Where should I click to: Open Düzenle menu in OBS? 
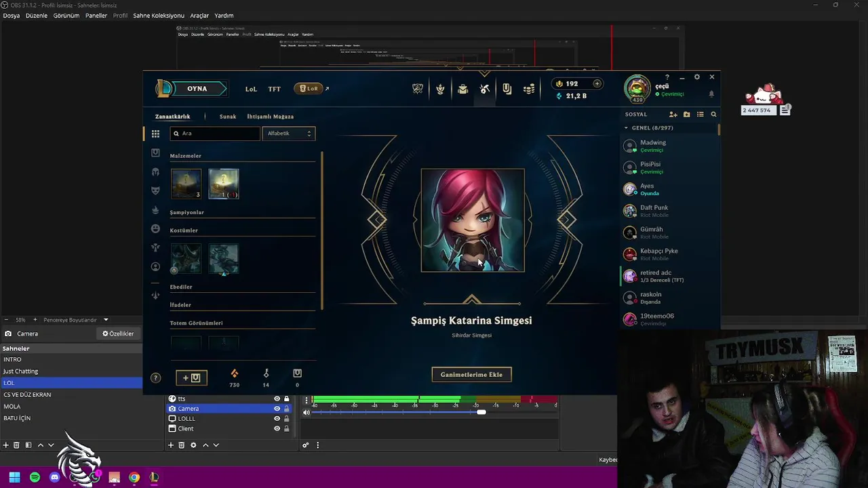(x=37, y=16)
